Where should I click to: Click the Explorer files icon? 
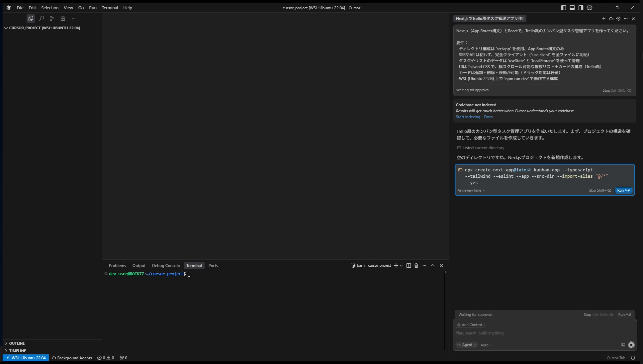pyautogui.click(x=31, y=19)
